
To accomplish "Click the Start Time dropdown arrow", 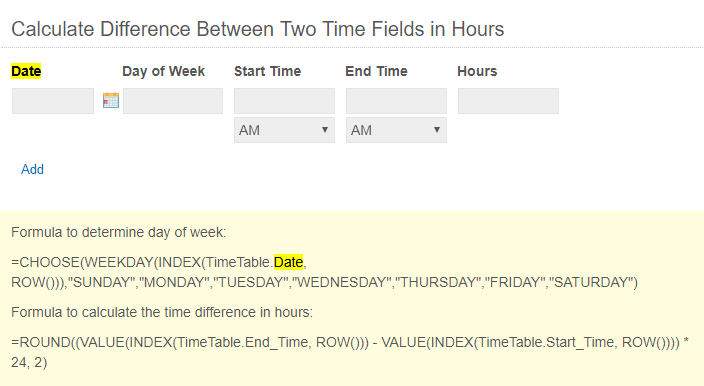I will [x=325, y=130].
